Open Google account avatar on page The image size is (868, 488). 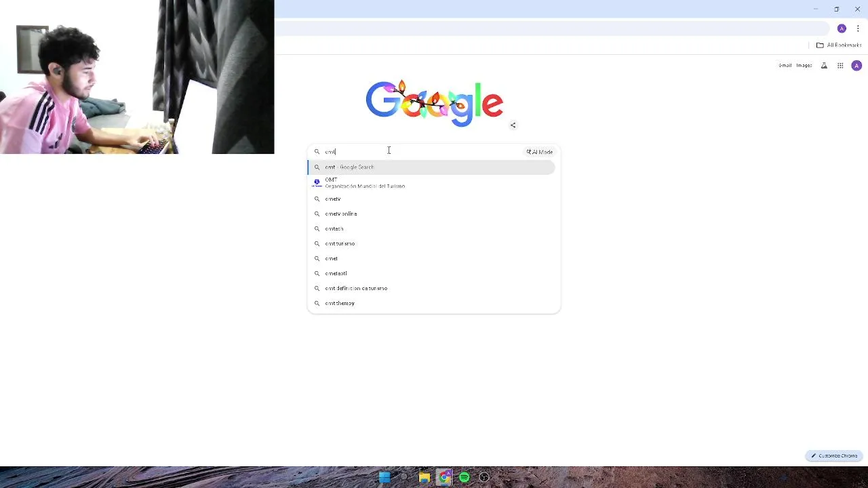point(856,66)
